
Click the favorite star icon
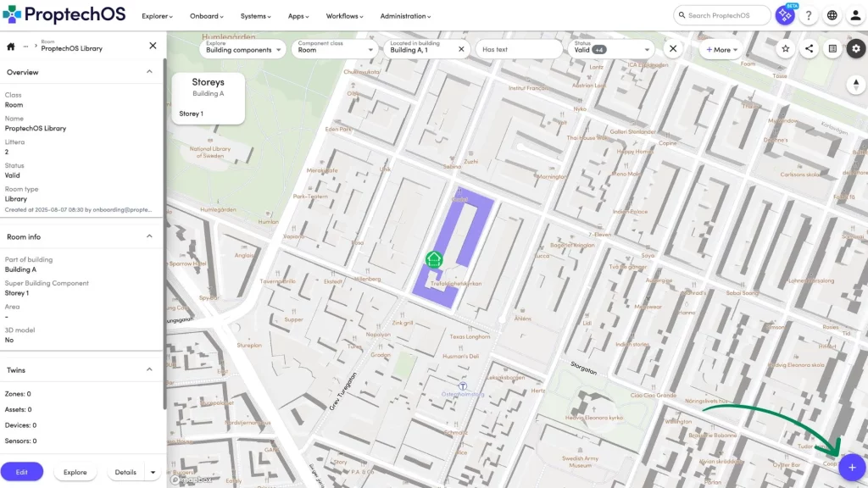click(x=786, y=49)
